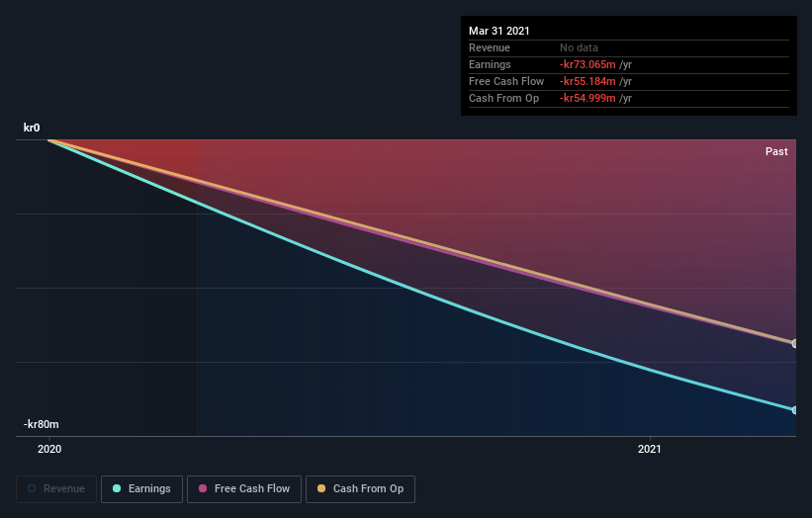
Task: Click the Mar 31 2021 tooltip date
Action: point(499,31)
